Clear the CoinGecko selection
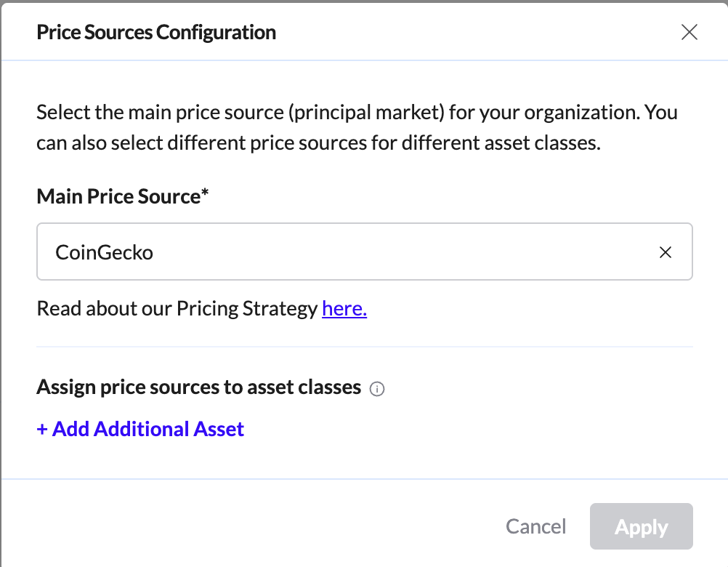Viewport: 728px width, 567px height. click(665, 252)
